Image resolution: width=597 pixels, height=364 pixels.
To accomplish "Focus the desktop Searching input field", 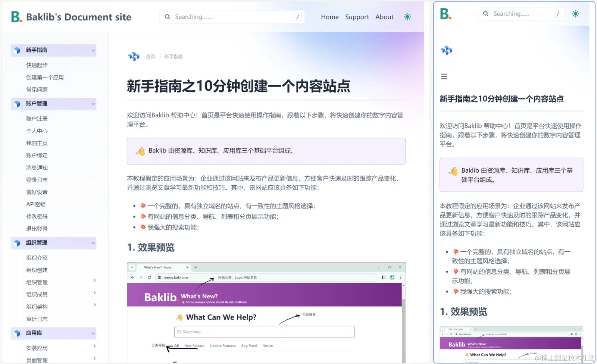I will coord(232,17).
